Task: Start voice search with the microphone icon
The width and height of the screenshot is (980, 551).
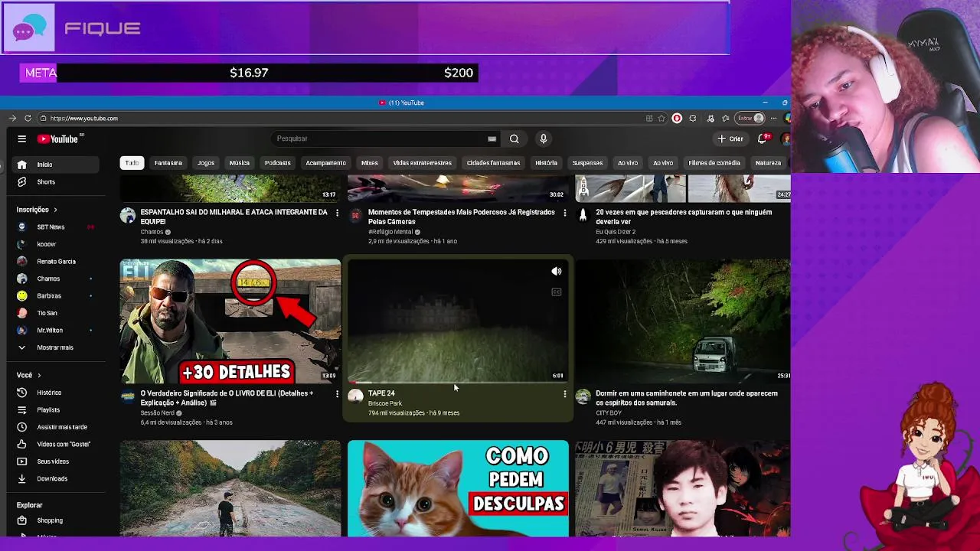Action: coord(543,139)
